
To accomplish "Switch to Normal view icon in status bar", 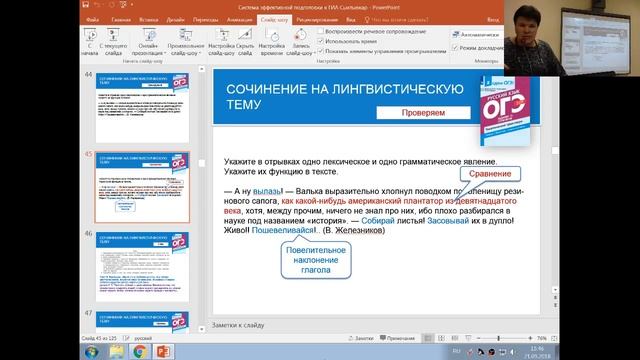I will coord(428,338).
